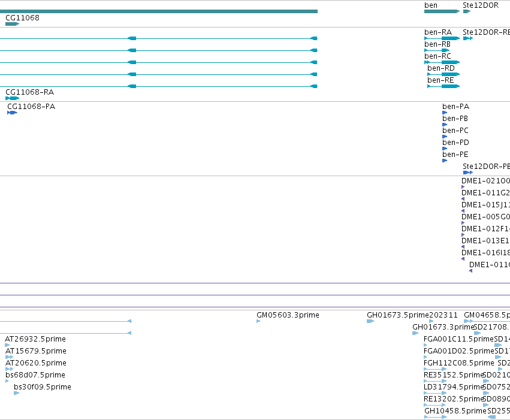510x420 pixels.
Task: Open the Ste12DOR-PB protein label
Action: click(486, 167)
